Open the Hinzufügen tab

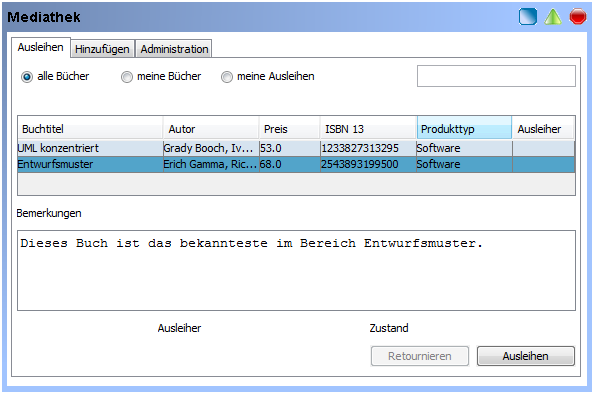click(102, 49)
